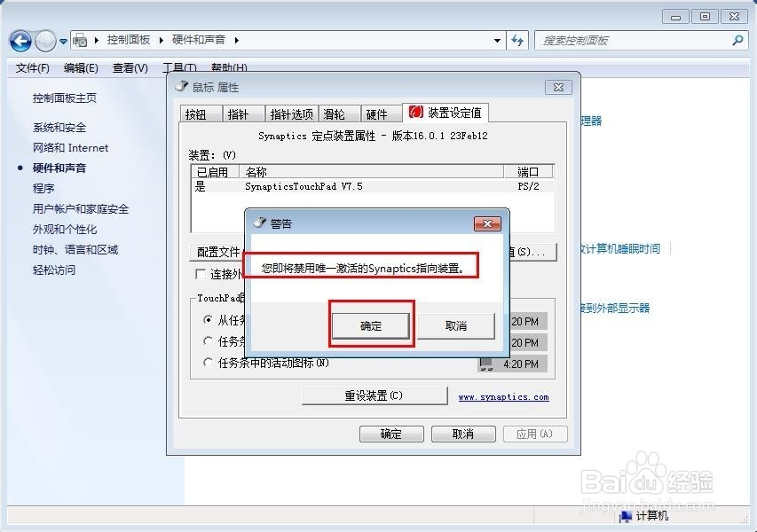Open recent pages dropdown arrow
The image size is (757, 532).
(63, 42)
